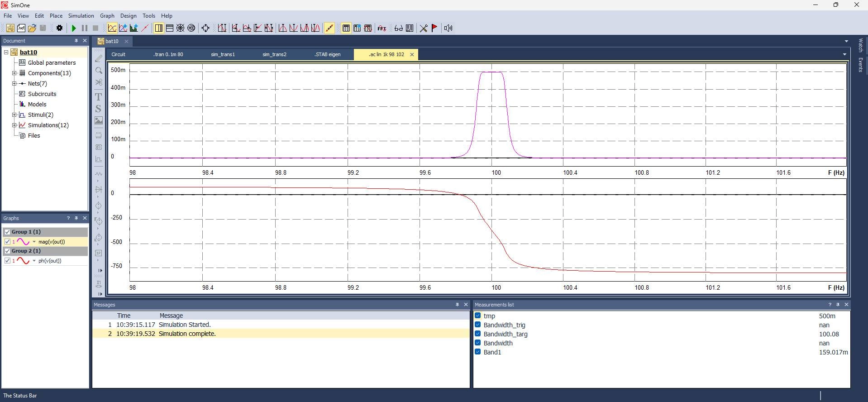This screenshot has width=868, height=402.
Task: Select the pencil draw tool in side toolbar
Action: [x=98, y=58]
